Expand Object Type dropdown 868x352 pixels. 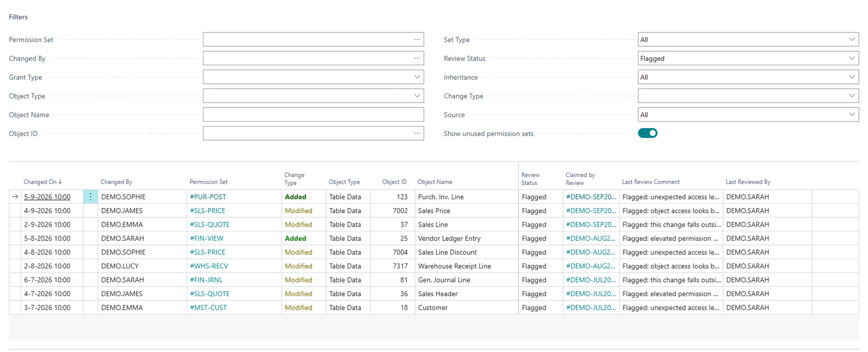[417, 96]
